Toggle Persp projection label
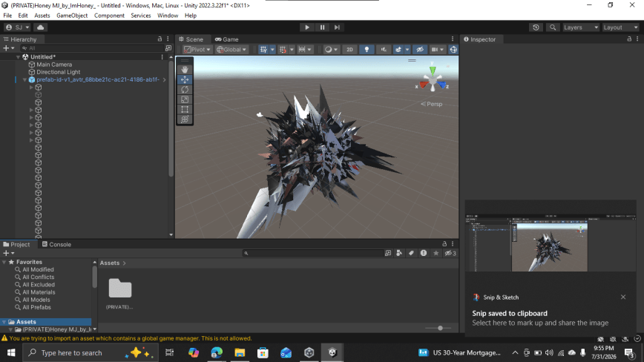 (x=432, y=104)
